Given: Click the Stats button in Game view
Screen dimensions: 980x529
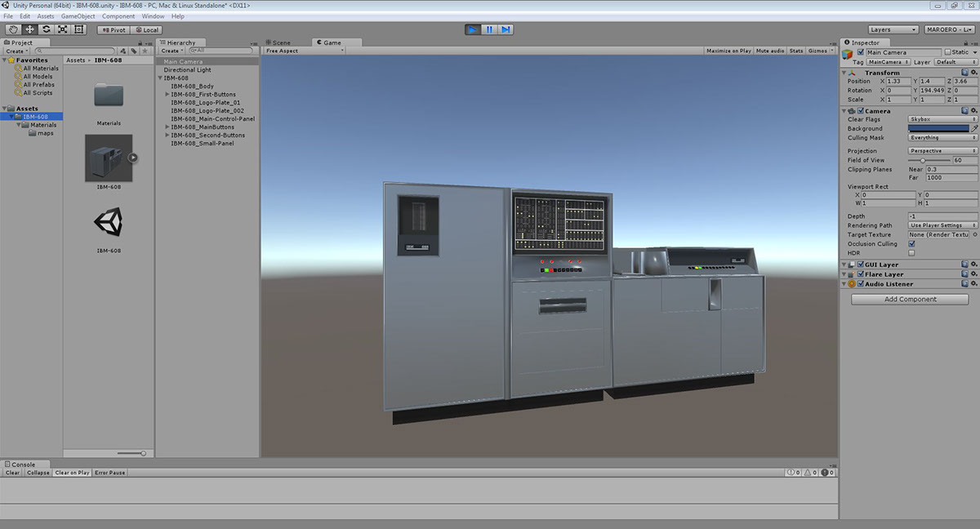Looking at the screenshot, I should click(796, 51).
